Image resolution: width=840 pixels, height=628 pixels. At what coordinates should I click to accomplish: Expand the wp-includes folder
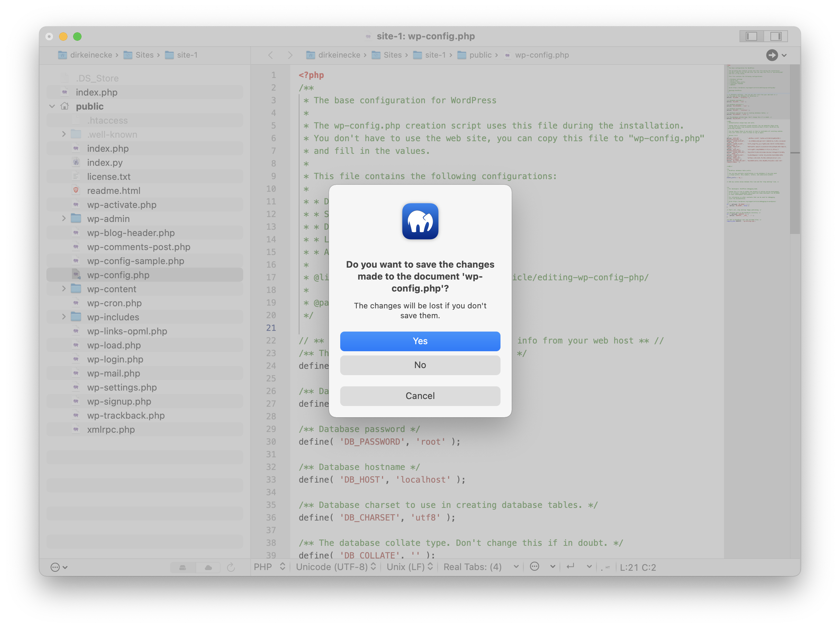tap(64, 317)
